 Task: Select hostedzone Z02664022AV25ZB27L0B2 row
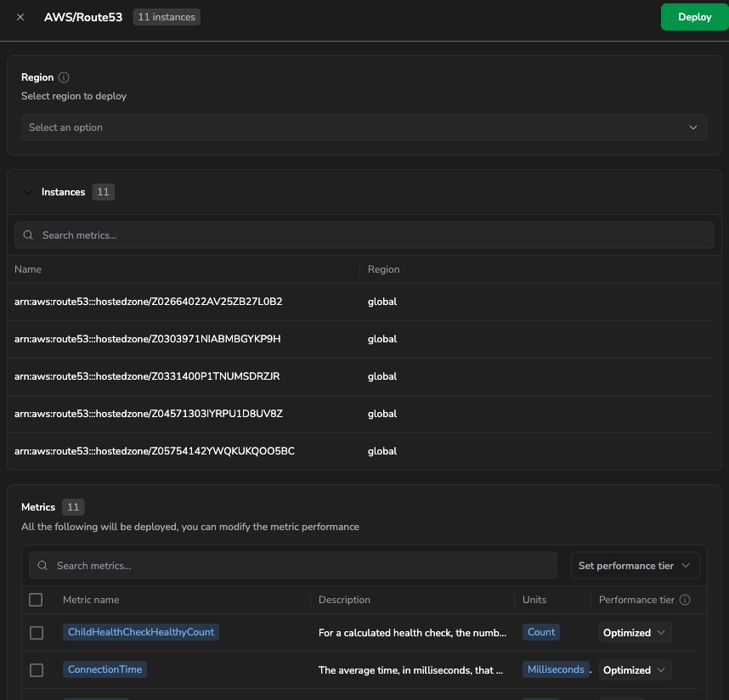[x=361, y=302]
